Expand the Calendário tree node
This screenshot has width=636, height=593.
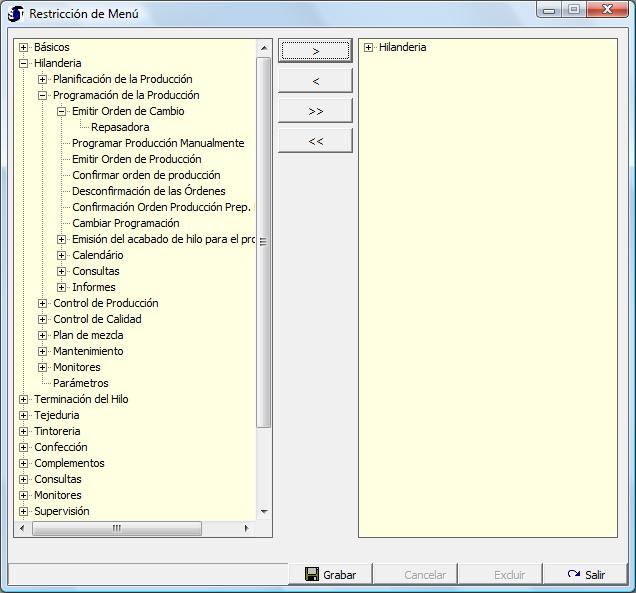coord(62,255)
